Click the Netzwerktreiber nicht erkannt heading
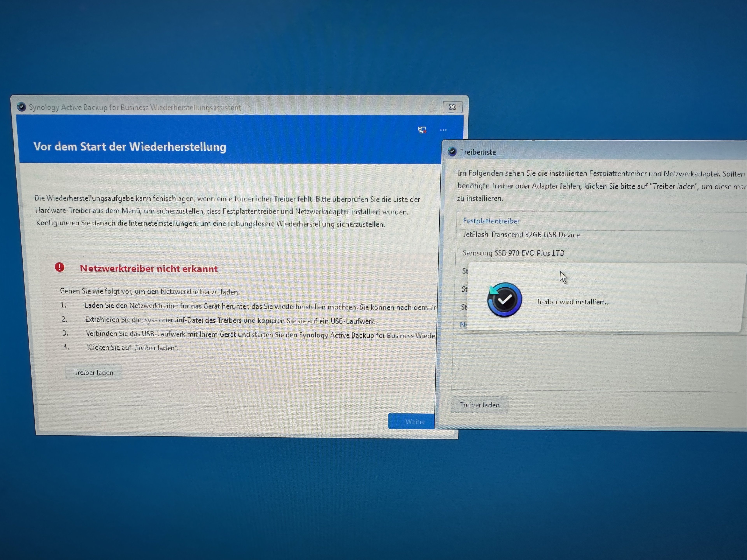 click(149, 269)
